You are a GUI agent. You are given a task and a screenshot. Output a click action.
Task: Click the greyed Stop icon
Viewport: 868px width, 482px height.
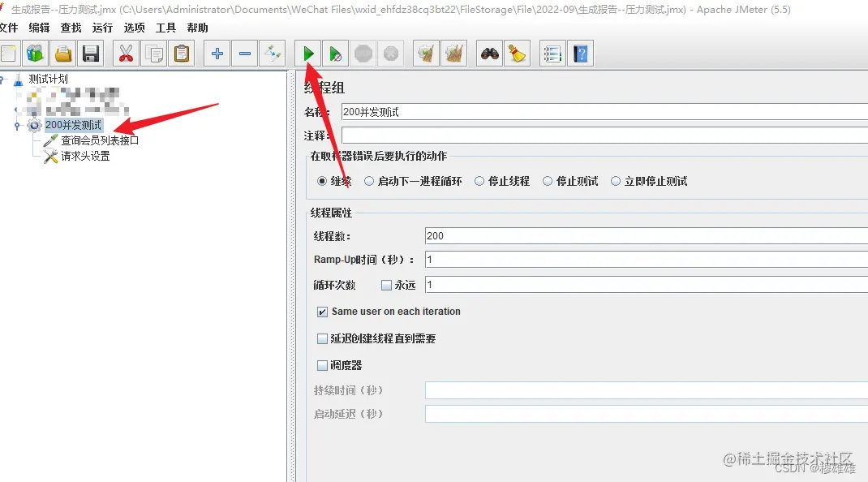tap(363, 54)
